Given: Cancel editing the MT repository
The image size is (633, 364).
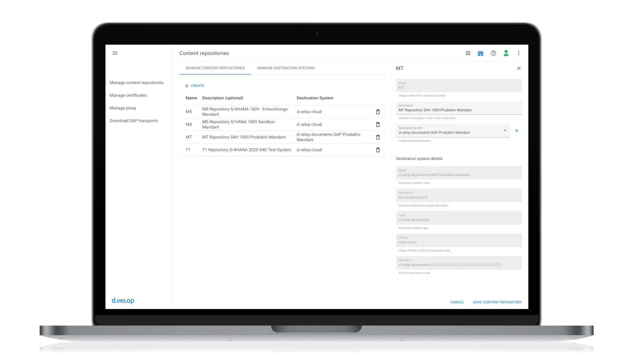Looking at the screenshot, I should (457, 302).
